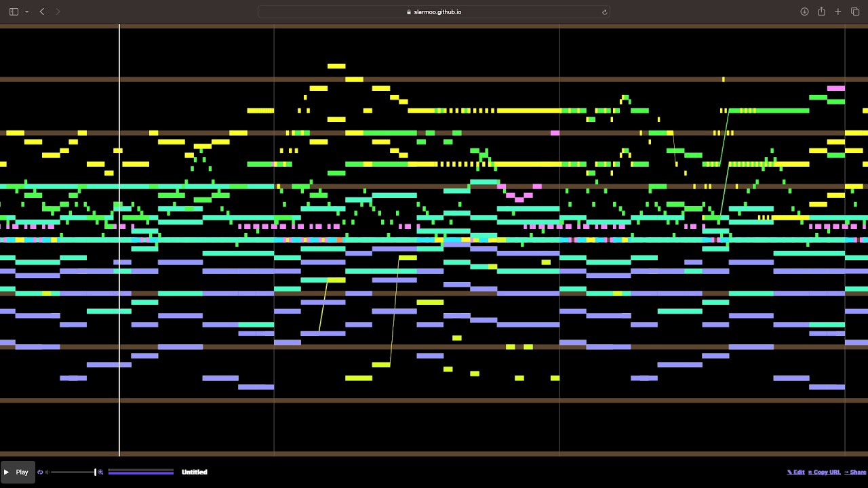Show the tab overview icon
The height and width of the screenshot is (488, 868).
(x=855, y=12)
